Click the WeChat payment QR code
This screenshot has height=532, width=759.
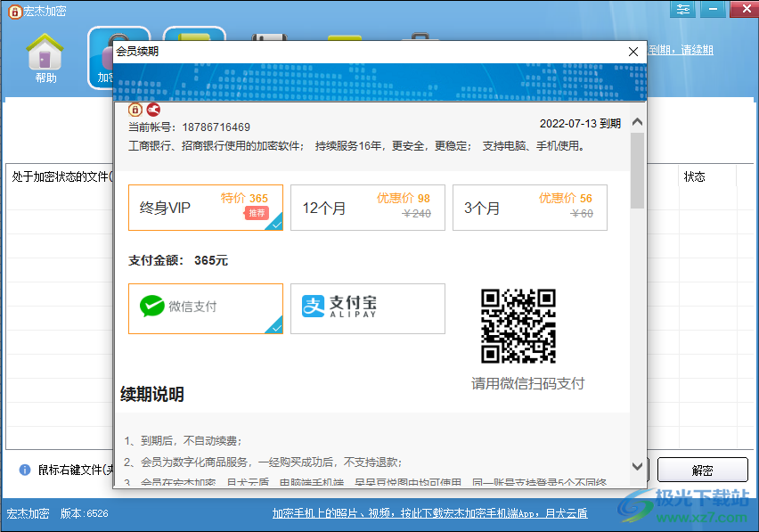point(518,326)
